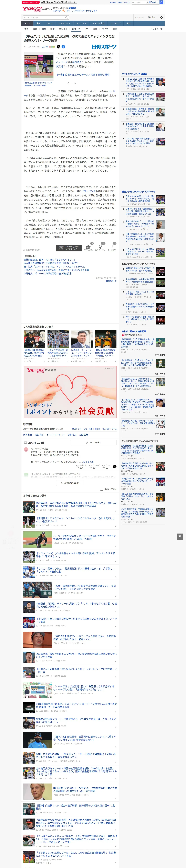
Task: Open the みんなの意見 tab
Action: click(x=98, y=23)
